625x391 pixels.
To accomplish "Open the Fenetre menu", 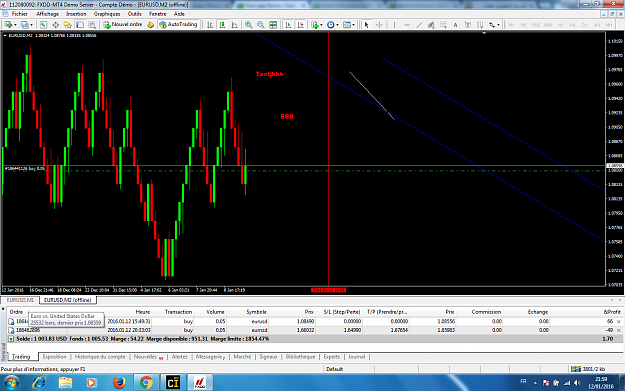I will tap(157, 14).
